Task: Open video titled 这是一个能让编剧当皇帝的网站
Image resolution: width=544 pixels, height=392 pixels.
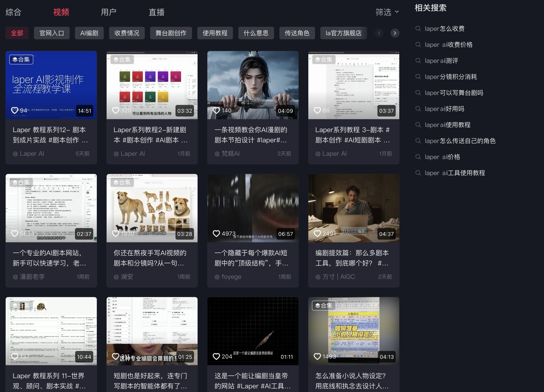Action: coord(252,381)
